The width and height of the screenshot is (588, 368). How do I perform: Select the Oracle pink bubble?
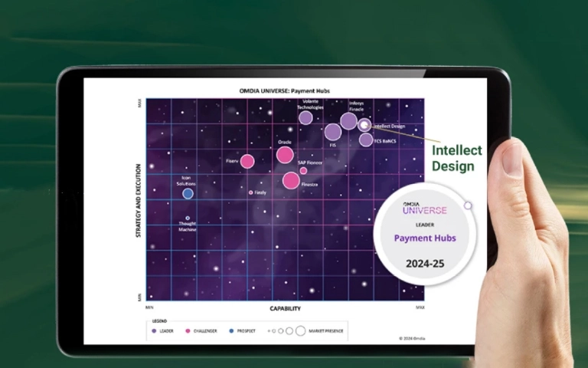click(285, 155)
